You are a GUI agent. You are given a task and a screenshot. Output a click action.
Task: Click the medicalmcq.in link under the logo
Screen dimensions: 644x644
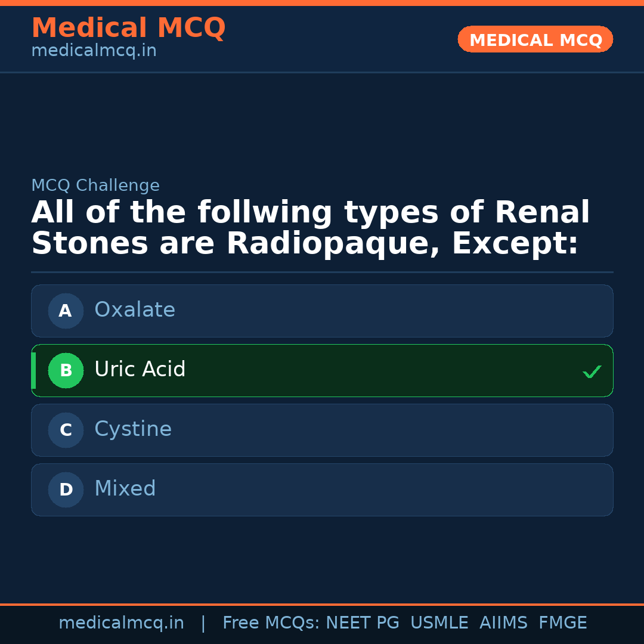[94, 51]
